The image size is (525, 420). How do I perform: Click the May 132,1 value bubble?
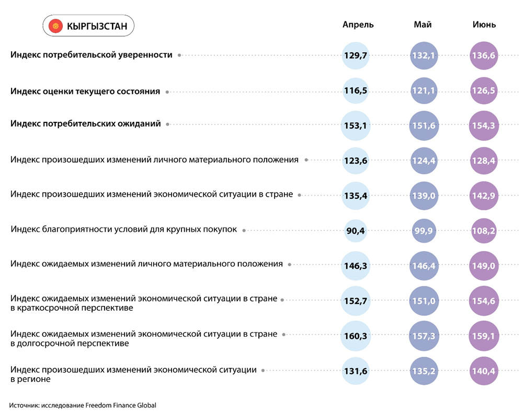click(x=424, y=55)
